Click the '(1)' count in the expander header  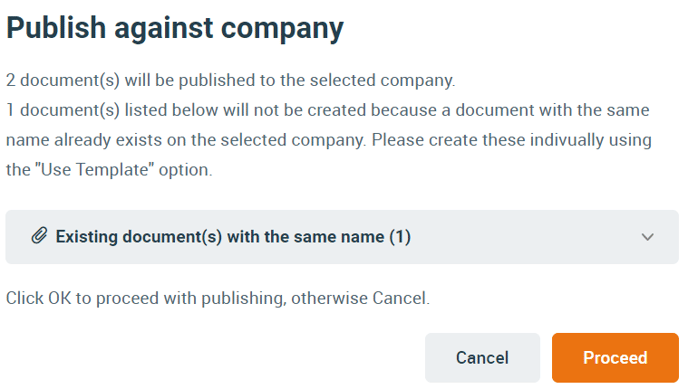point(400,237)
